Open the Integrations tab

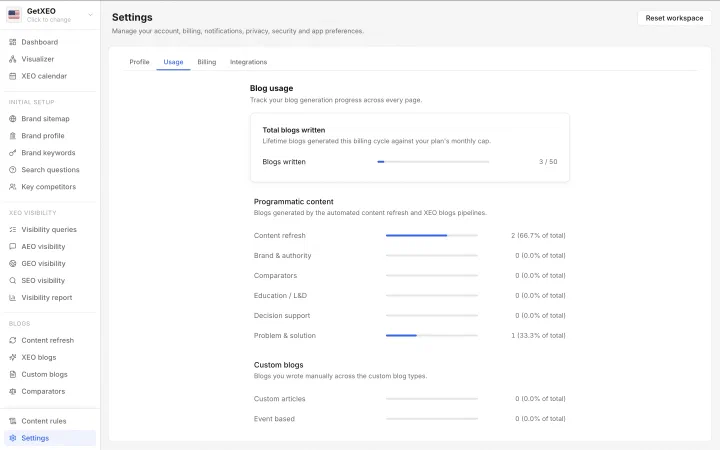pos(248,62)
